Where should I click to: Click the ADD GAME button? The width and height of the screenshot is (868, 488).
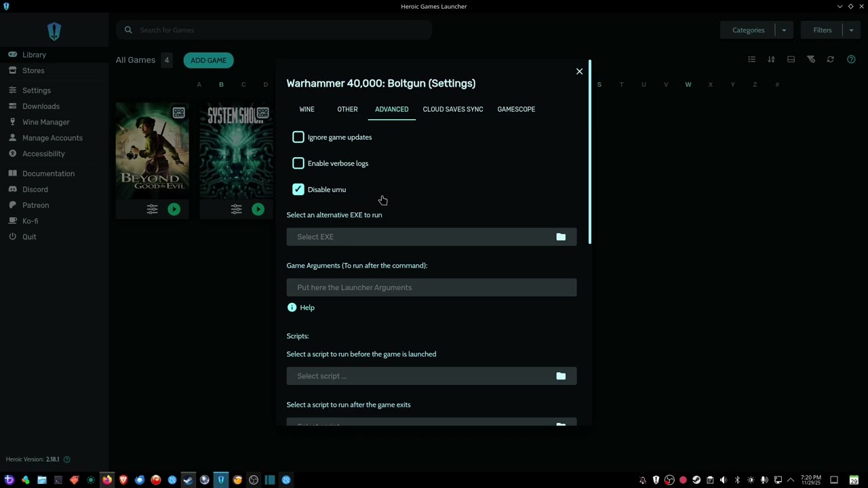[208, 60]
